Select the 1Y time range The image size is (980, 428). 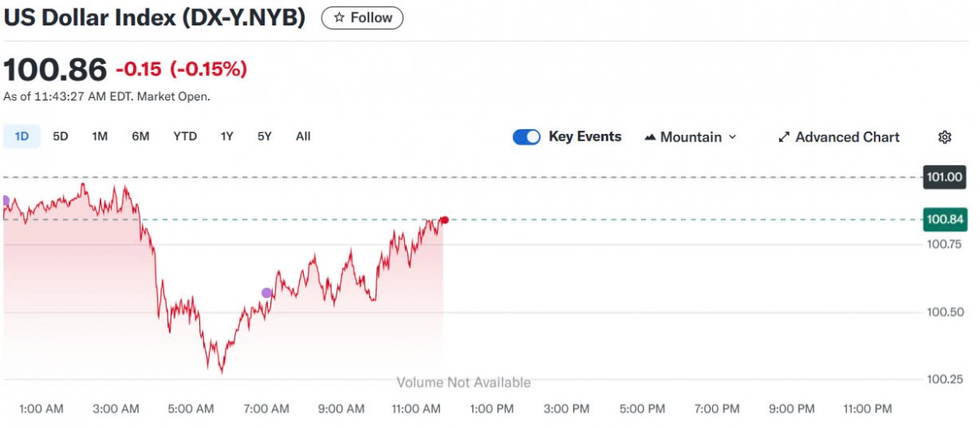[x=226, y=136]
